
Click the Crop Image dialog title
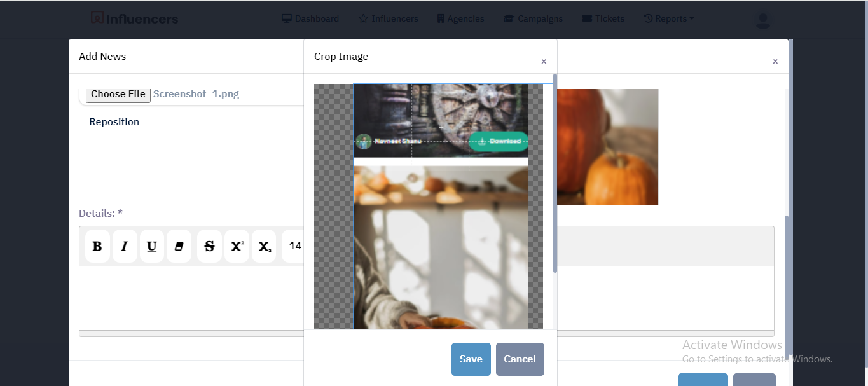coord(341,57)
